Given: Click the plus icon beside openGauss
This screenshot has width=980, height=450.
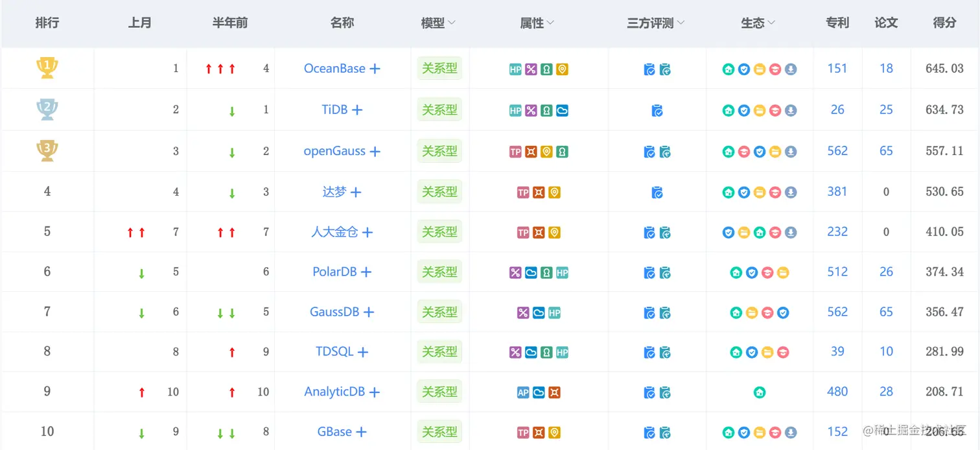Looking at the screenshot, I should coord(375,152).
